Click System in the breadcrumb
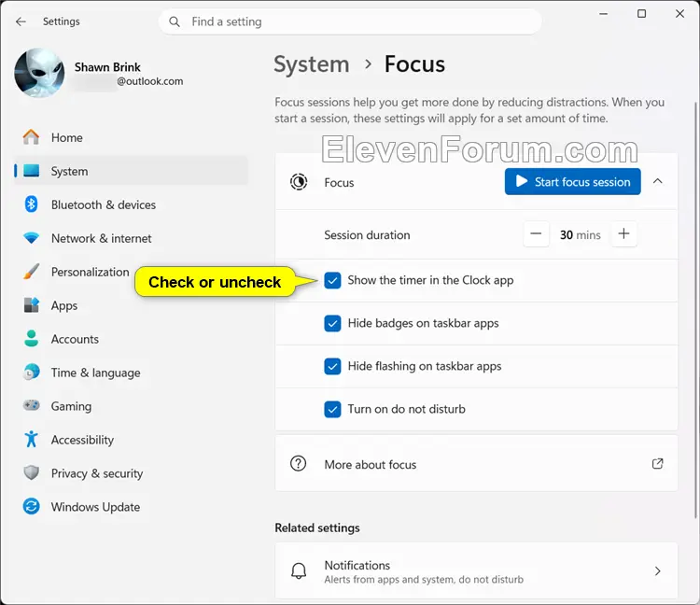This screenshot has width=700, height=605. [x=312, y=64]
